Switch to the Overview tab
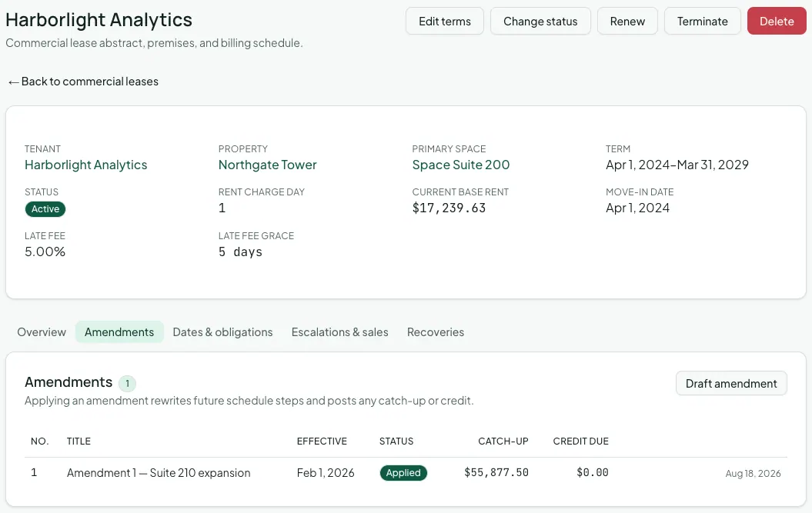Image resolution: width=812 pixels, height=513 pixels. (x=42, y=331)
